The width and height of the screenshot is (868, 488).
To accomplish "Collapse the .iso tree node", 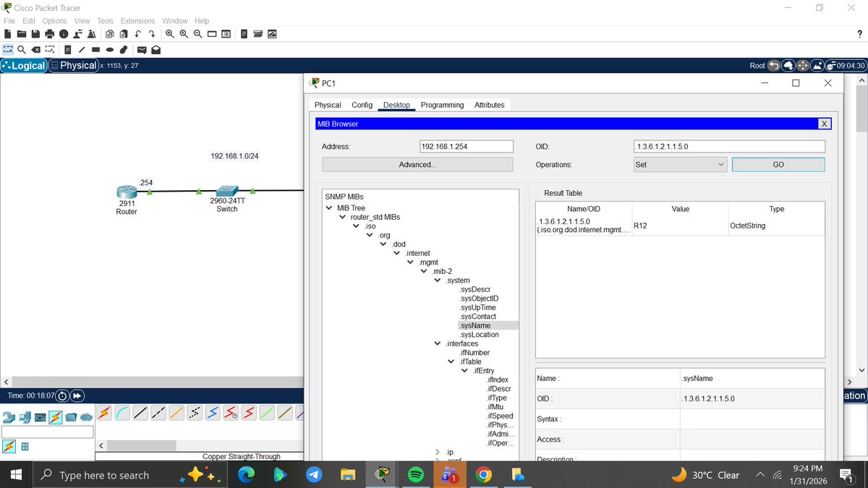I will 356,226.
